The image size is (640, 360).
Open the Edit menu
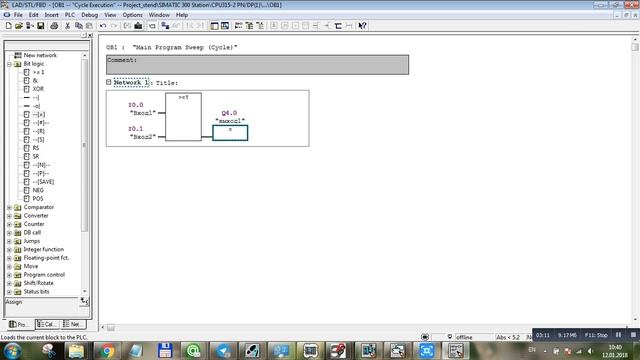tap(33, 15)
